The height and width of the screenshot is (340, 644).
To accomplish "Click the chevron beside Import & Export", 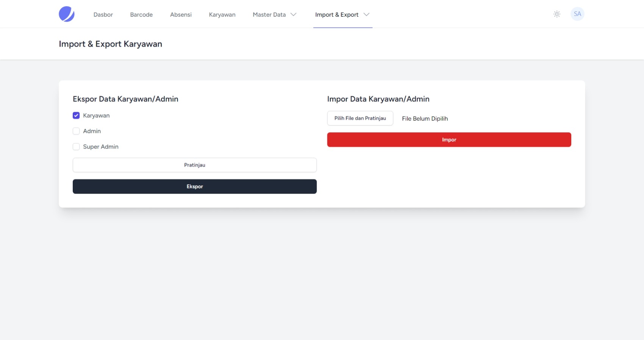I will pyautogui.click(x=366, y=14).
